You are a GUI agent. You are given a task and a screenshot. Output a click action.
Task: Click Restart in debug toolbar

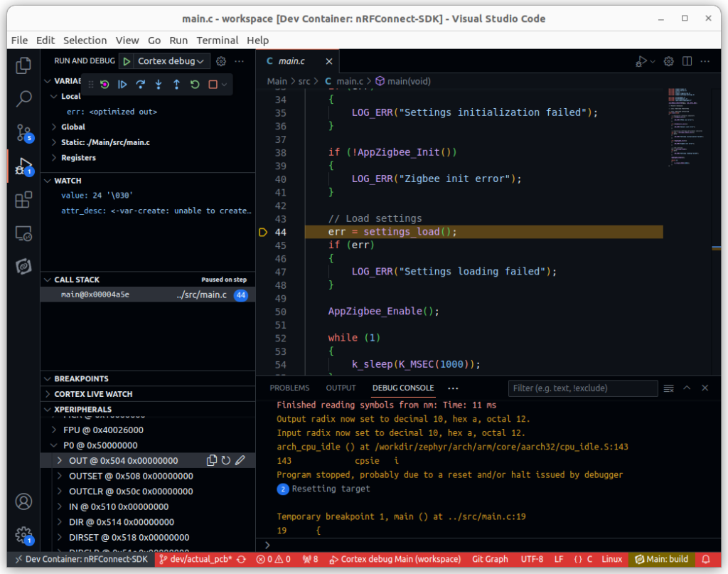(x=195, y=85)
